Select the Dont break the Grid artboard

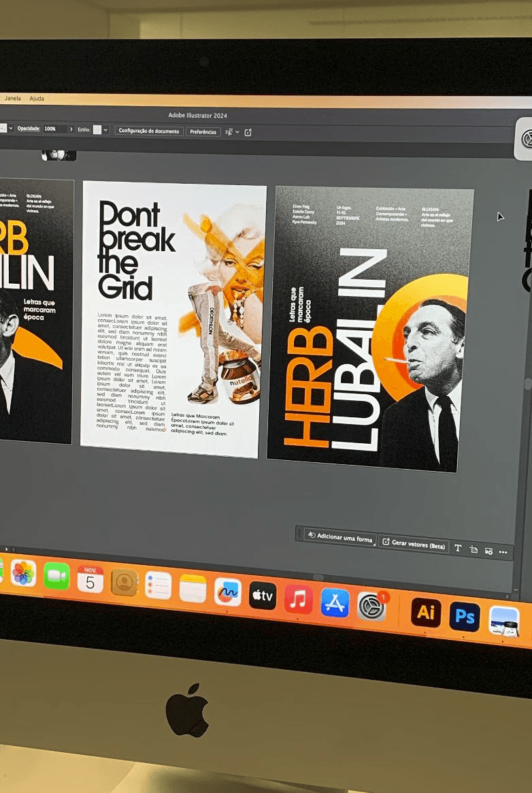point(173,320)
